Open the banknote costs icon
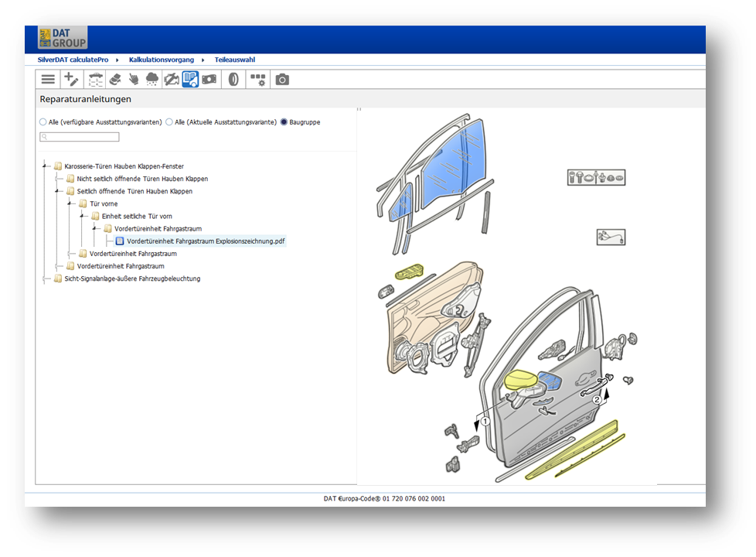The width and height of the screenshot is (756, 557). [209, 79]
